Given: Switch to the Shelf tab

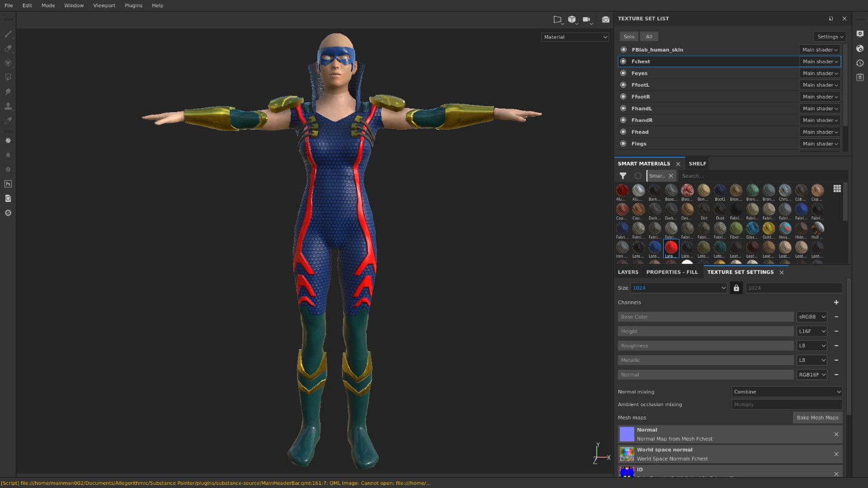Looking at the screenshot, I should [x=698, y=164].
